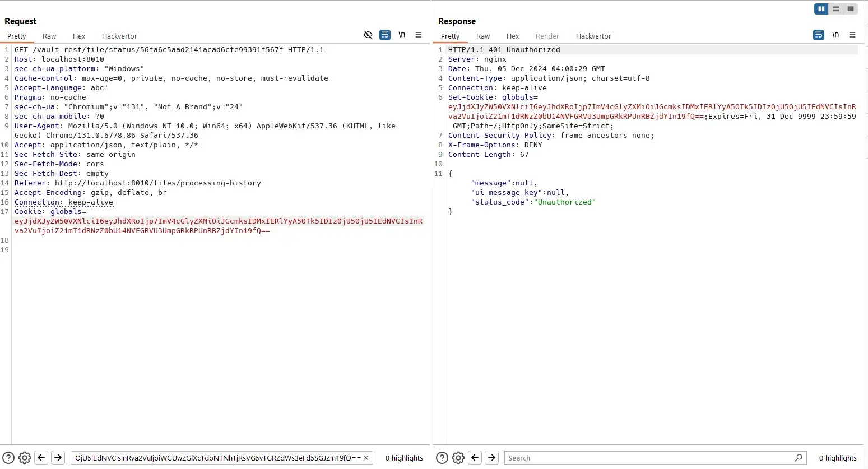Screen dimensions: 868x469
Task: Switch to Response Pretty tab
Action: pyautogui.click(x=451, y=36)
